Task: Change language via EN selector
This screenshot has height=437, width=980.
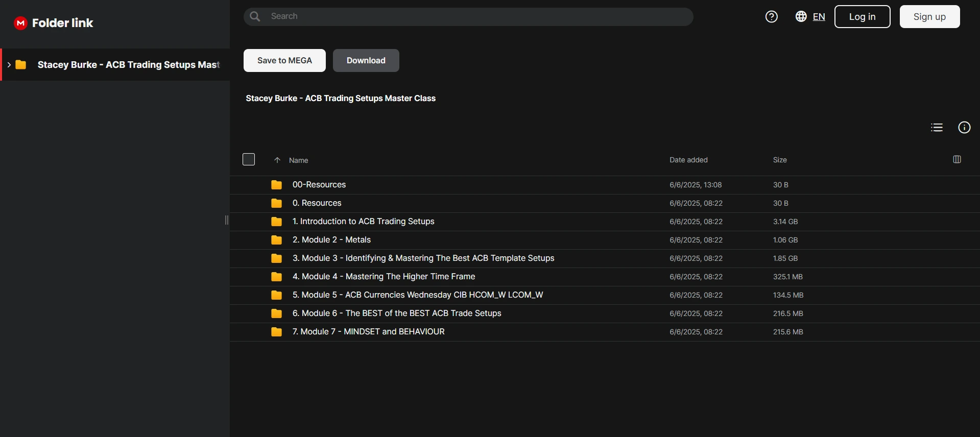Action: (819, 17)
